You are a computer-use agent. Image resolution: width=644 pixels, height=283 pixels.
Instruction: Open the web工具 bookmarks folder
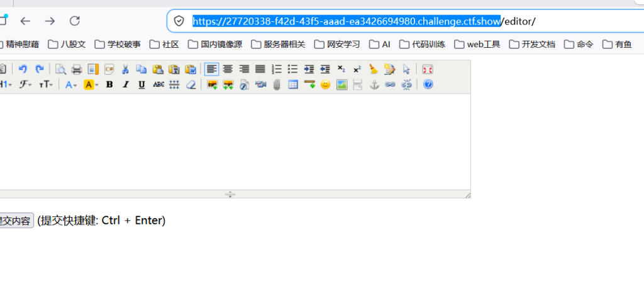(x=477, y=45)
